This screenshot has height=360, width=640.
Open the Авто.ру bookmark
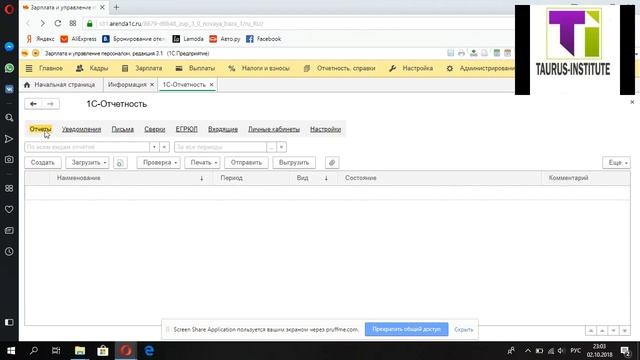pos(225,39)
